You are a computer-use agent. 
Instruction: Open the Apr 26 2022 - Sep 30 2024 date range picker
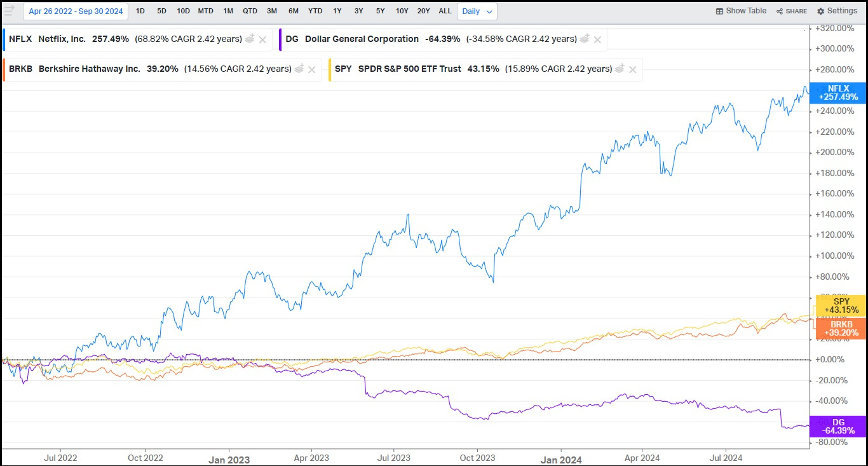(x=76, y=11)
